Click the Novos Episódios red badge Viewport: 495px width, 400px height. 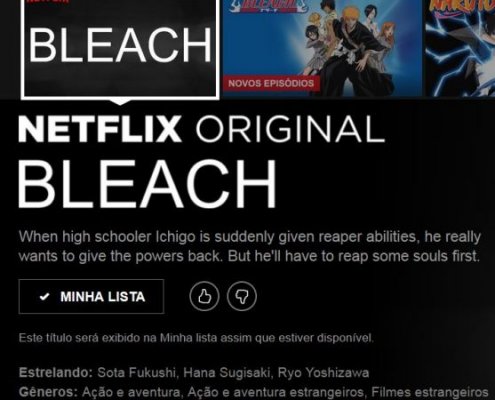[x=271, y=83]
